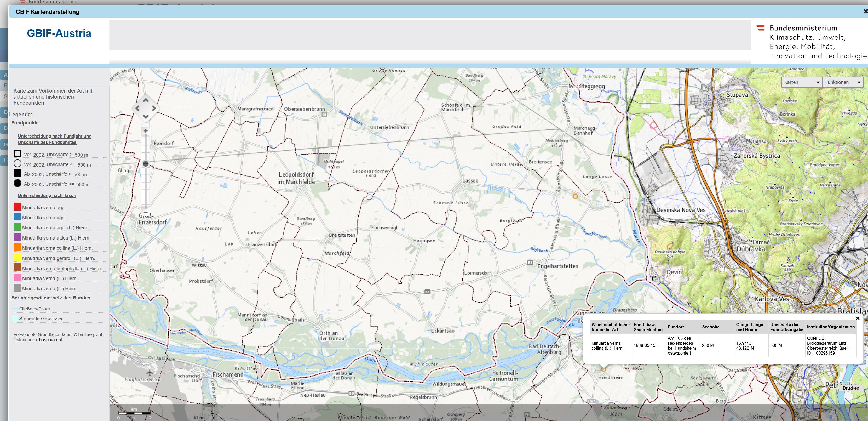Screen dimensions: 868x421
Task: Pan the map west with the left arrow
Action: pyautogui.click(x=137, y=108)
